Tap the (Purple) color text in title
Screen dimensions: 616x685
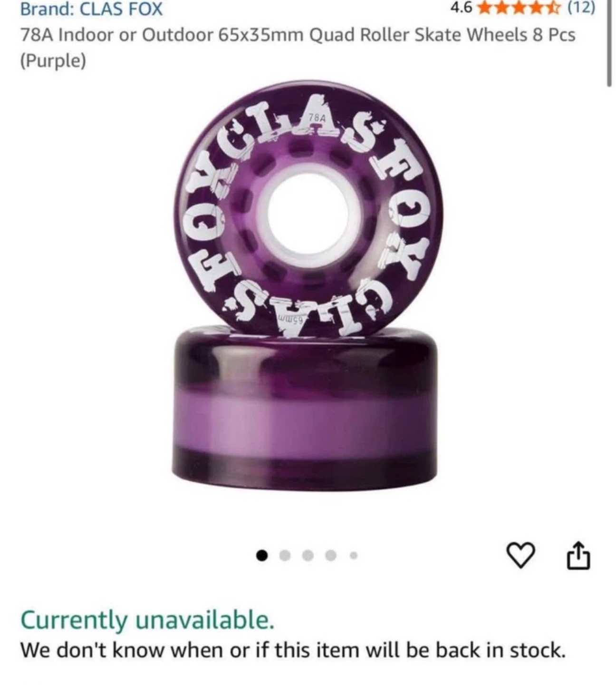point(53,61)
